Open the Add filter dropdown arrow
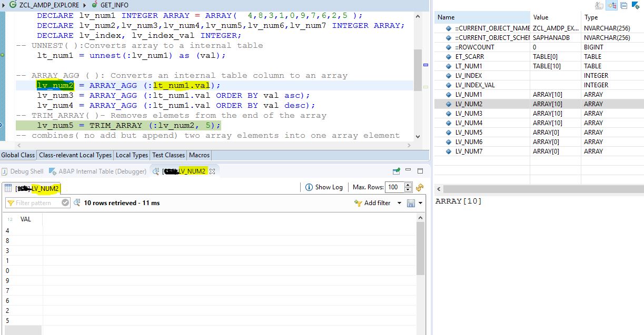The height and width of the screenshot is (335, 644). pyautogui.click(x=399, y=203)
